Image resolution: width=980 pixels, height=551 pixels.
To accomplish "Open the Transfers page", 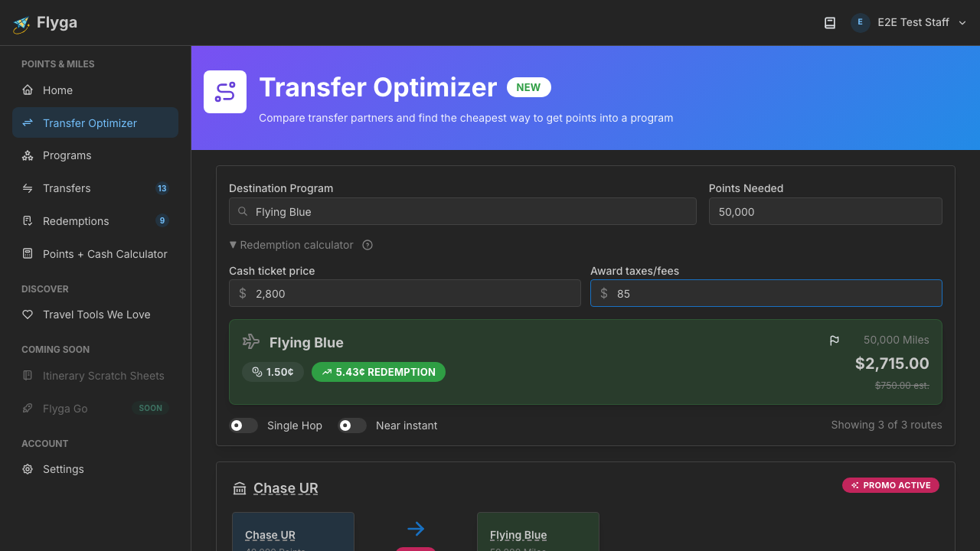I will point(95,188).
